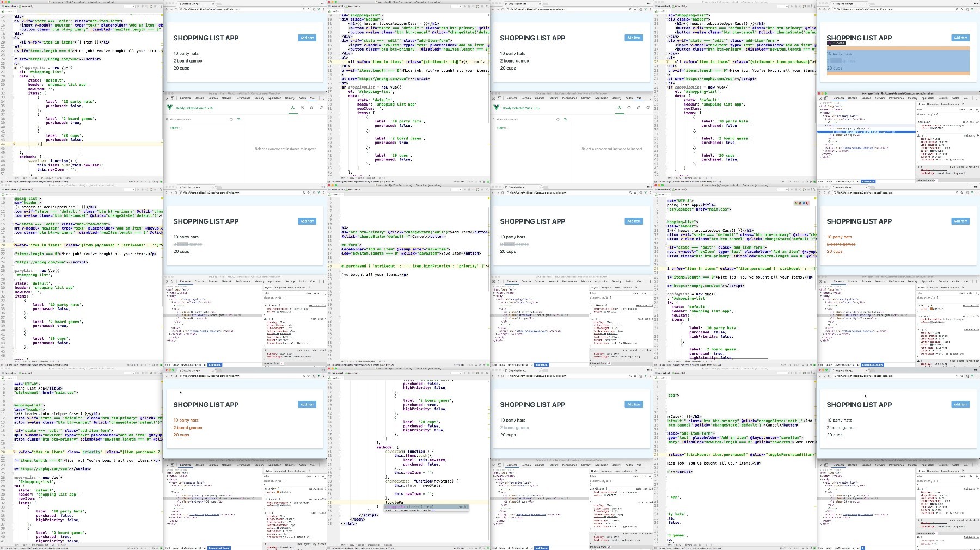Open Security tab in center screenshot devtools
The width and height of the screenshot is (980, 550).
click(616, 281)
